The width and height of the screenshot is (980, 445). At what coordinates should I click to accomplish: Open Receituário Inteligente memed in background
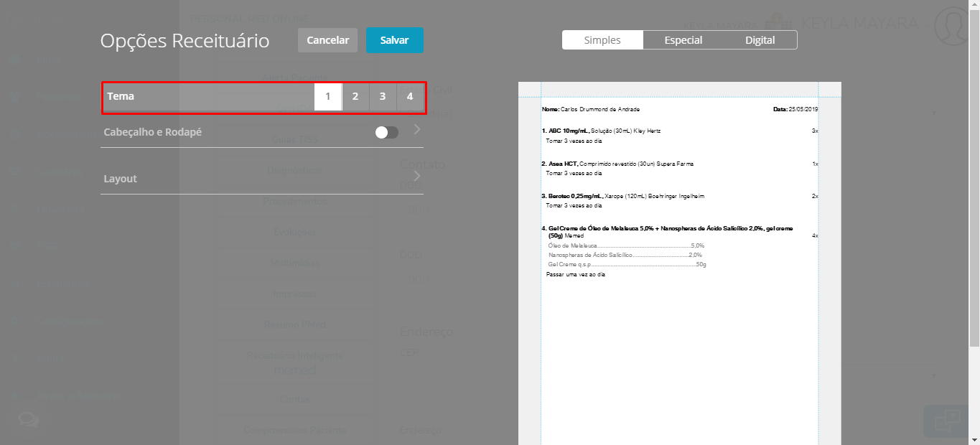(295, 362)
